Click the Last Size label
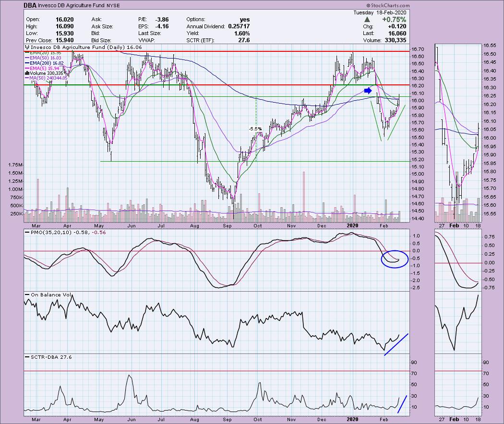 coord(149,34)
